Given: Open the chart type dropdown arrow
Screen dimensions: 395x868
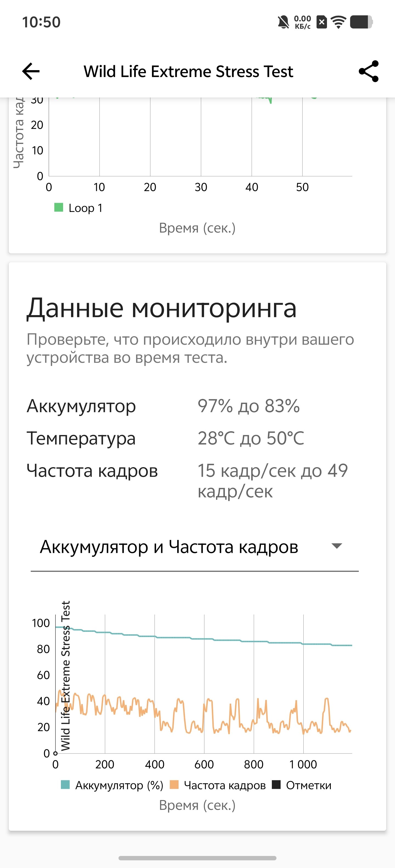Looking at the screenshot, I should pos(337,546).
